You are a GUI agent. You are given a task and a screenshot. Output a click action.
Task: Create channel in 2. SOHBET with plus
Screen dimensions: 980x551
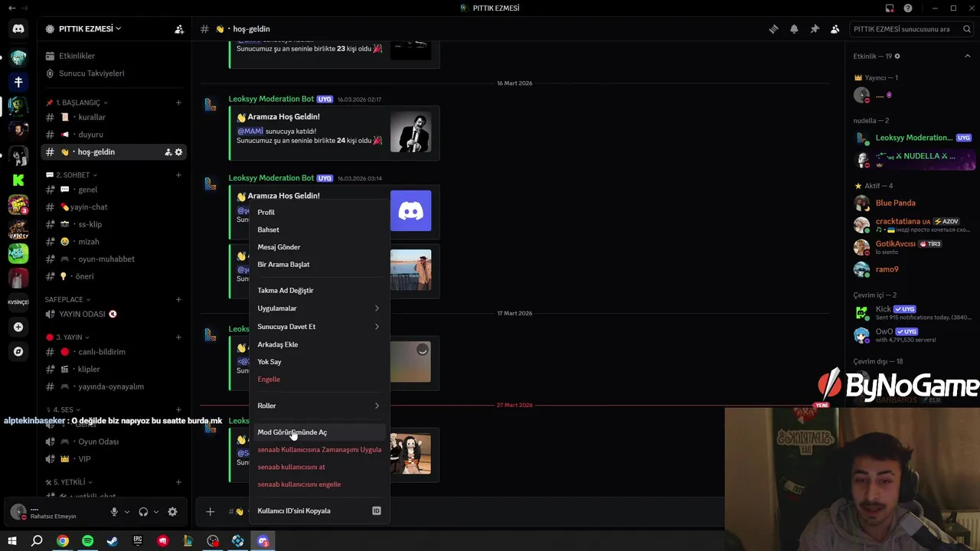(178, 175)
